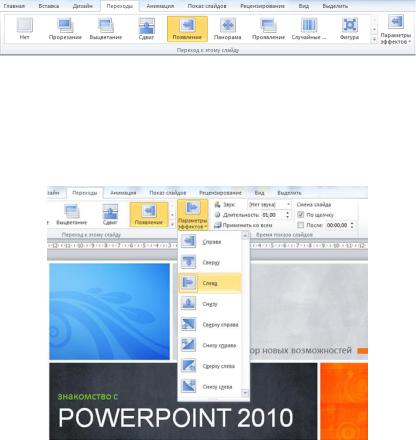Choose Снизу effect direction
416x440 pixels.
pyautogui.click(x=209, y=304)
